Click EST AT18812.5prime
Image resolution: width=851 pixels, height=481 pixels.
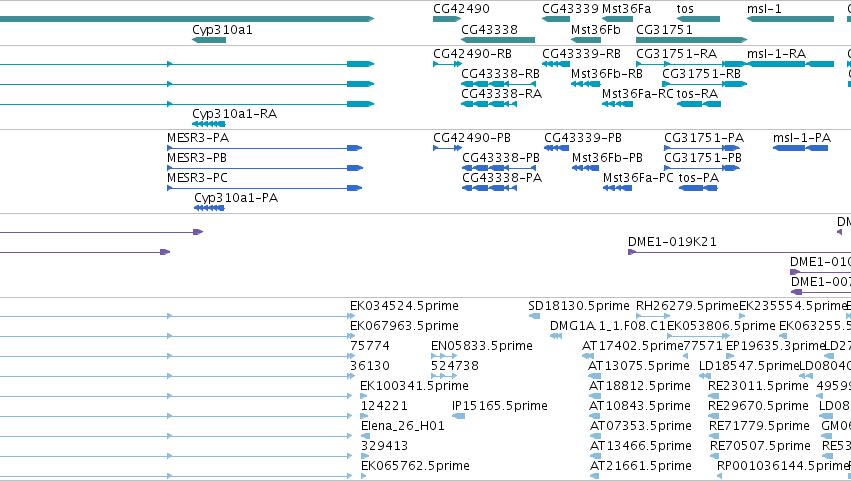[x=640, y=387]
